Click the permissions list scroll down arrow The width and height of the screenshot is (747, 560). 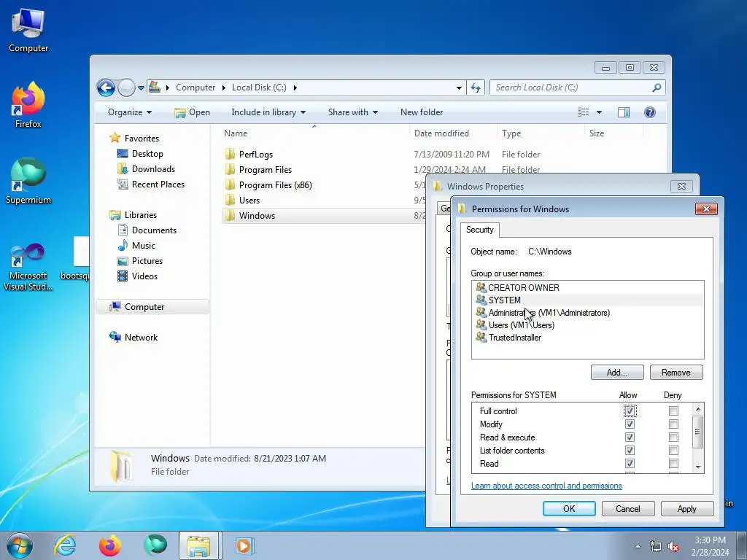click(x=697, y=467)
